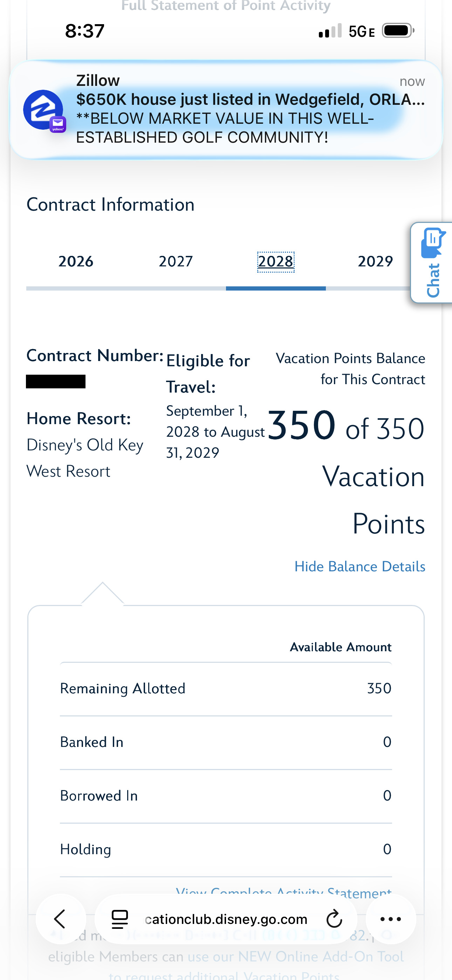Click the Remaining Allotted row
Viewport: 452px width, 980px height.
tap(226, 688)
